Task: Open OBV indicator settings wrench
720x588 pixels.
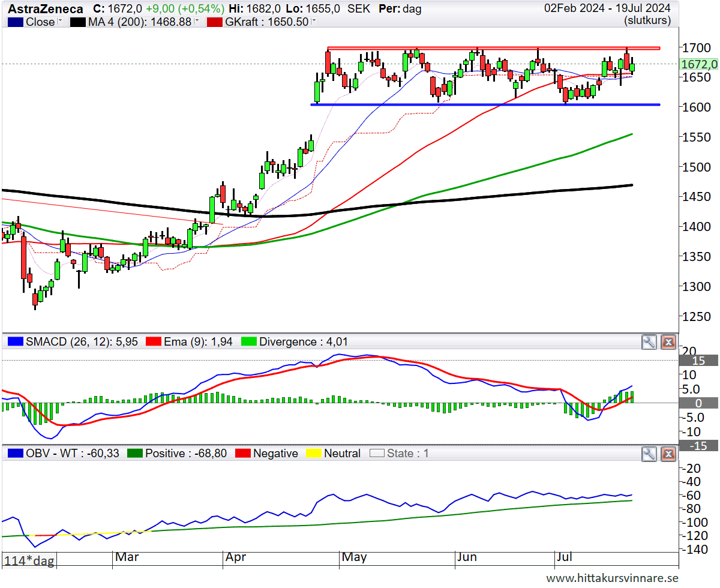Action: pyautogui.click(x=649, y=454)
